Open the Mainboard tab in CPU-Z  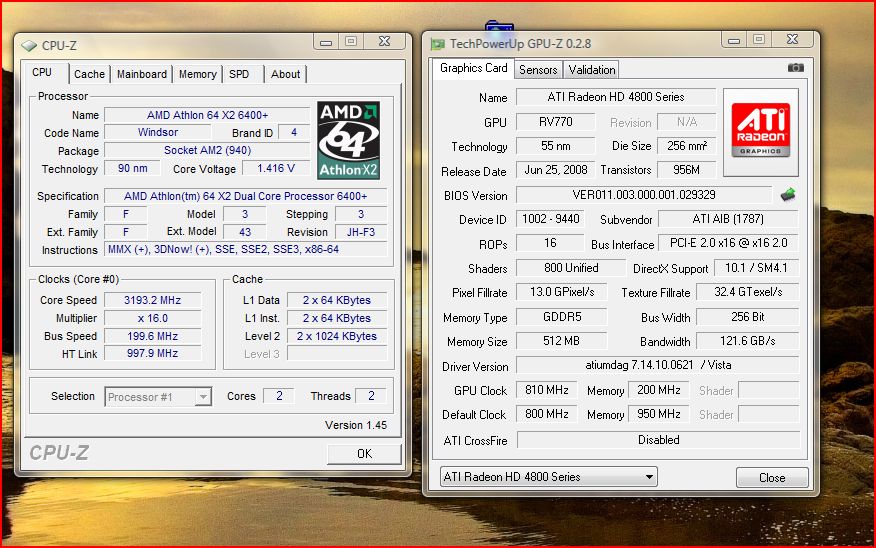(x=142, y=74)
